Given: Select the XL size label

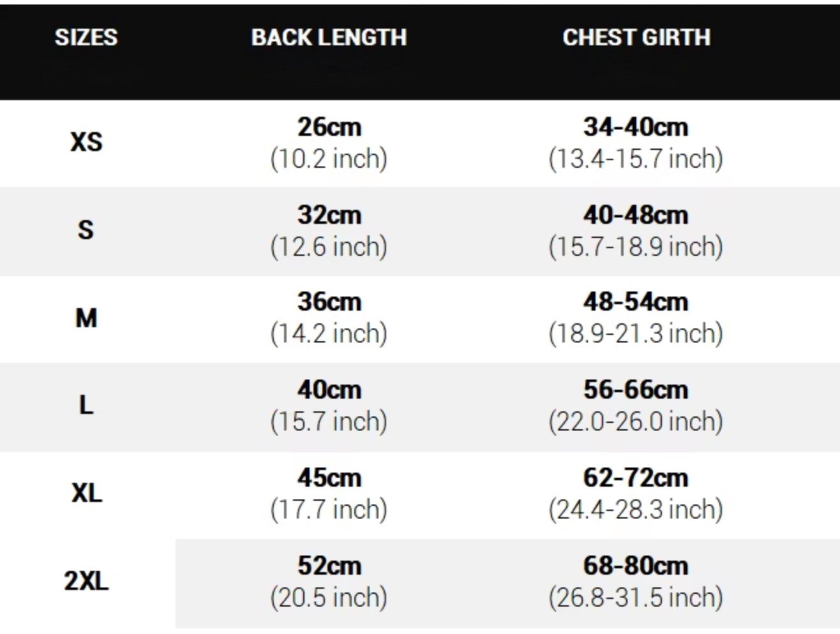Looking at the screenshot, I should click(86, 493).
